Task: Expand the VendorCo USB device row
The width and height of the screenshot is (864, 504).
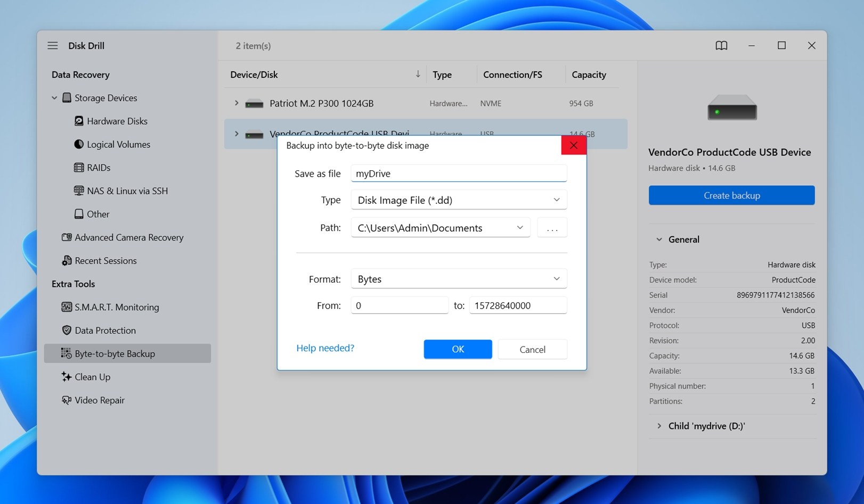Action: point(237,134)
